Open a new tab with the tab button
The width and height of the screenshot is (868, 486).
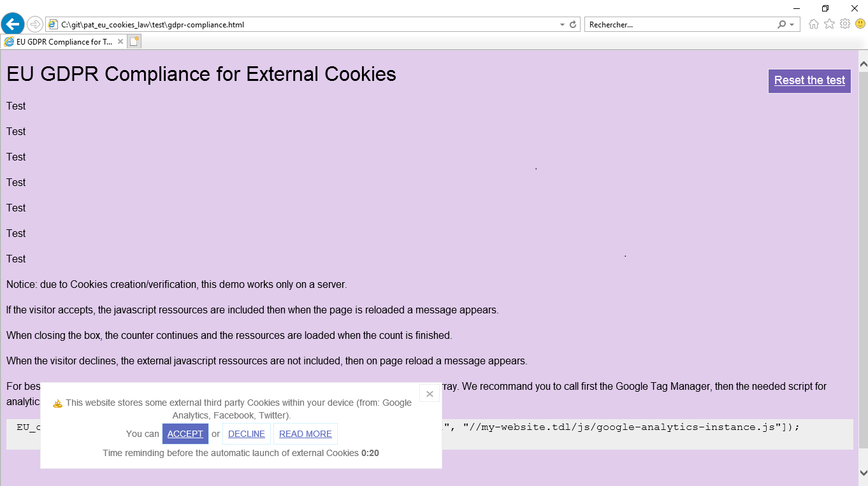[134, 41]
